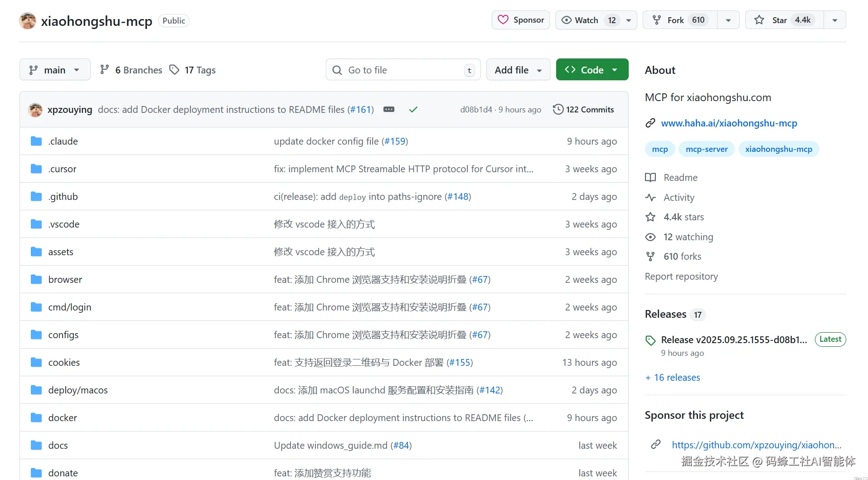Open the cmd/login folder
This screenshot has width=868, height=480.
click(70, 307)
